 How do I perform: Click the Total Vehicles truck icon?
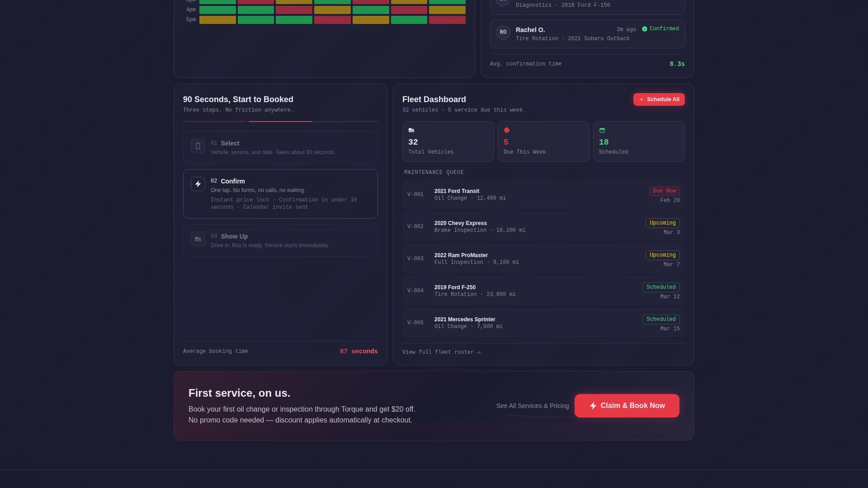(411, 130)
